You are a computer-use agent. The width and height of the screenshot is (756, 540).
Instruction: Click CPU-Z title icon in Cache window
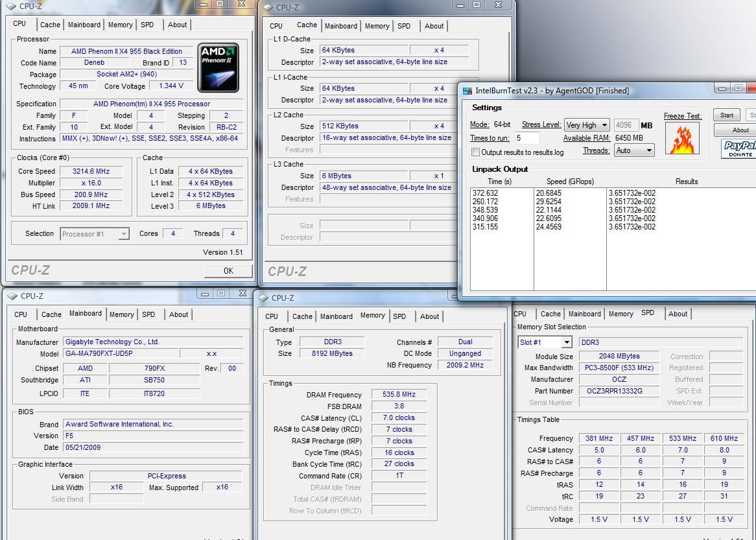tap(268, 7)
